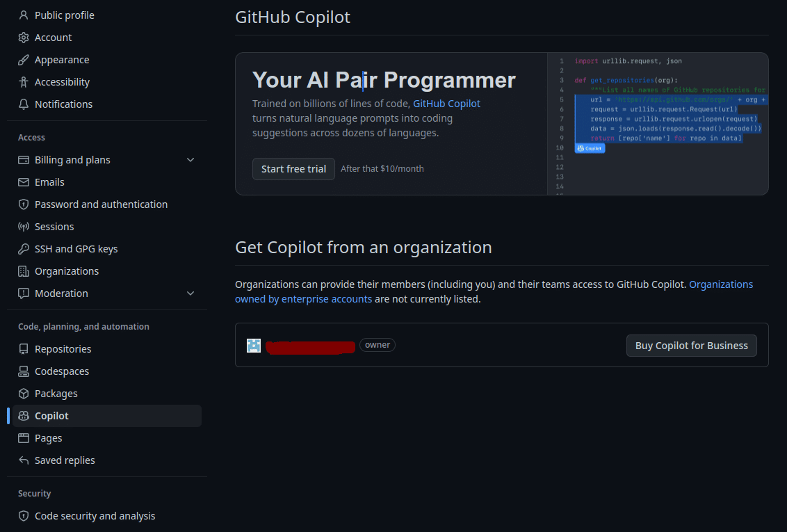This screenshot has height=532, width=787.
Task: Click the Billing and plans card icon
Action: click(24, 160)
